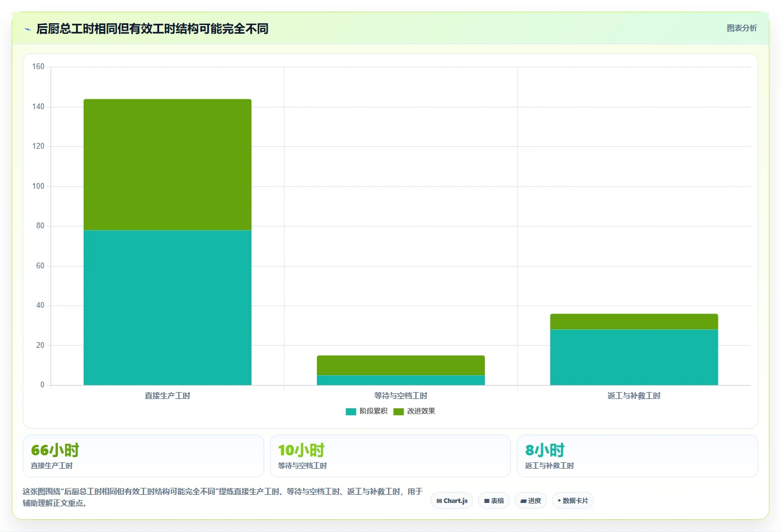This screenshot has height=532, width=781.
Task: Click the chart title 后厨总工时相同但有效工时结构可能完全不同
Action: click(152, 29)
